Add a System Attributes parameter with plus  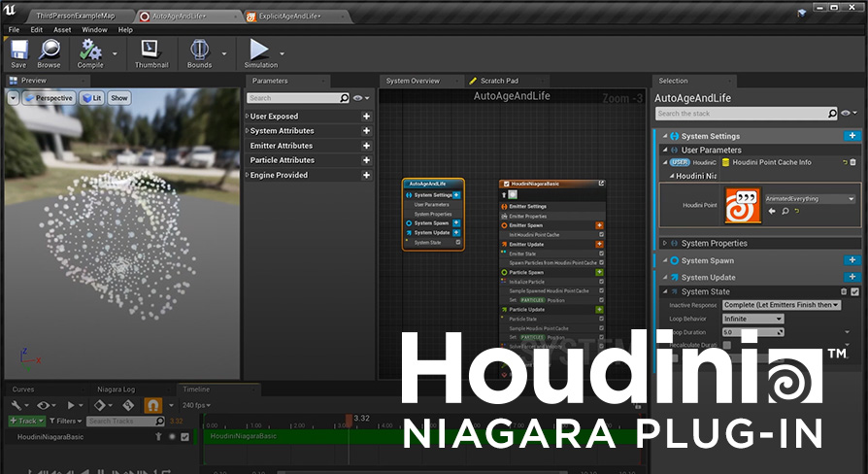(x=366, y=131)
